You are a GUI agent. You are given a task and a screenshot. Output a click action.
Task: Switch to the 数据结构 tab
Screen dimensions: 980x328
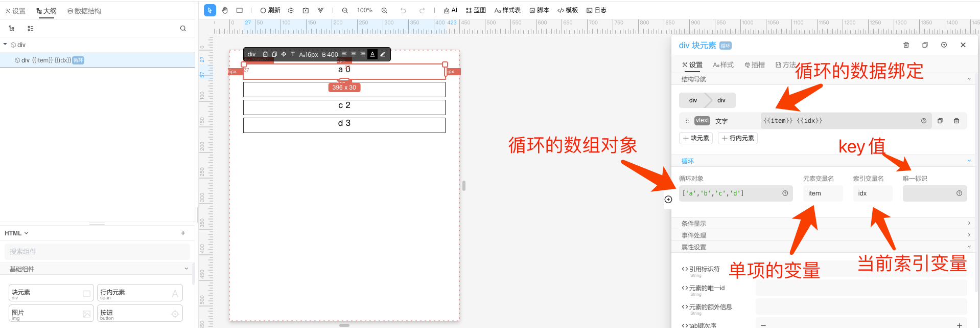[x=84, y=11]
